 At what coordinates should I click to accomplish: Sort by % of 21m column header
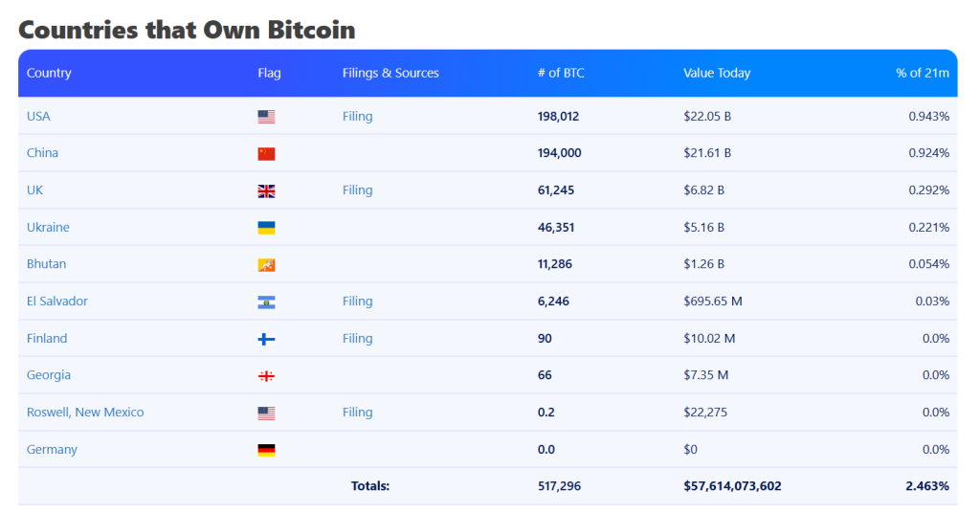(x=923, y=73)
